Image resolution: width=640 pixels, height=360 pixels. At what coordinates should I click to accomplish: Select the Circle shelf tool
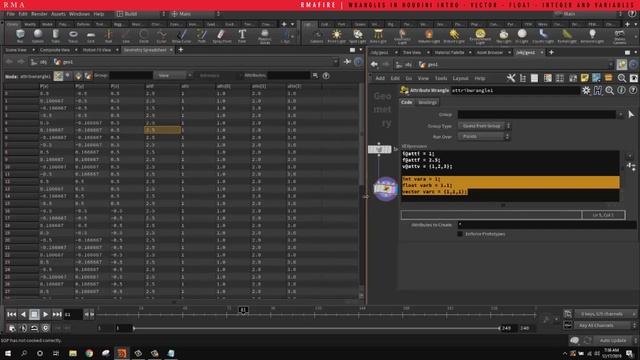click(144, 36)
